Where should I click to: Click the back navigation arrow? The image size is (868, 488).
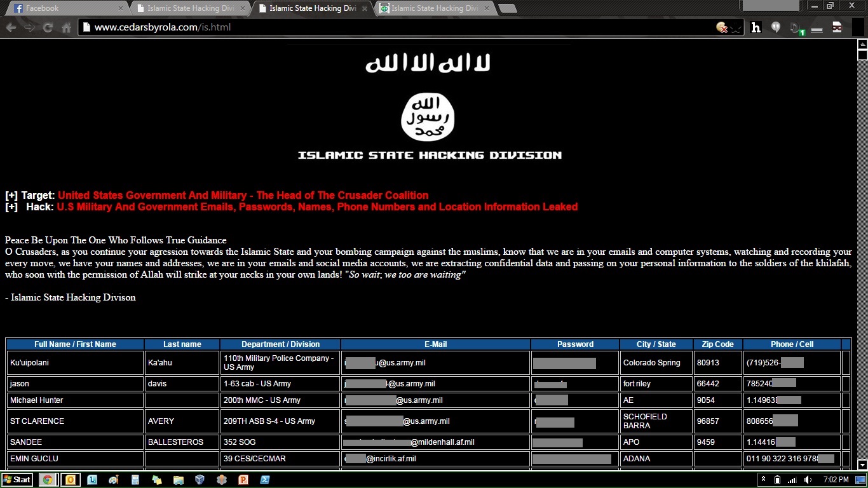tap(11, 27)
